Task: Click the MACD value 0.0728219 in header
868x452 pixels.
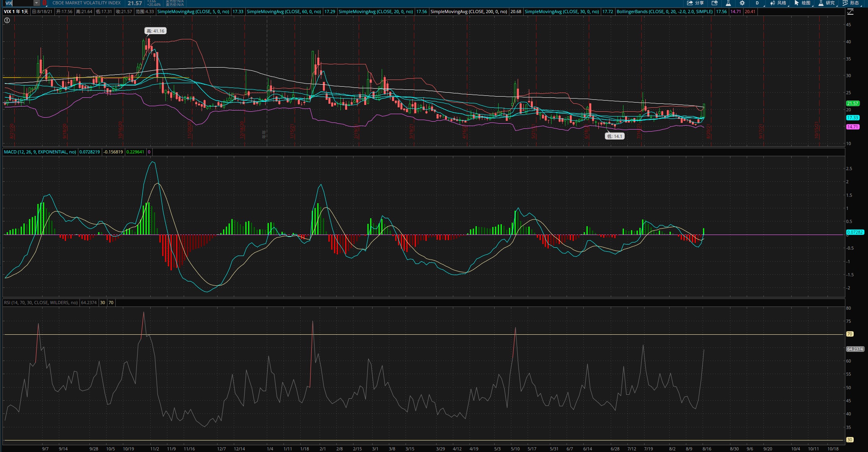Action: (90, 152)
